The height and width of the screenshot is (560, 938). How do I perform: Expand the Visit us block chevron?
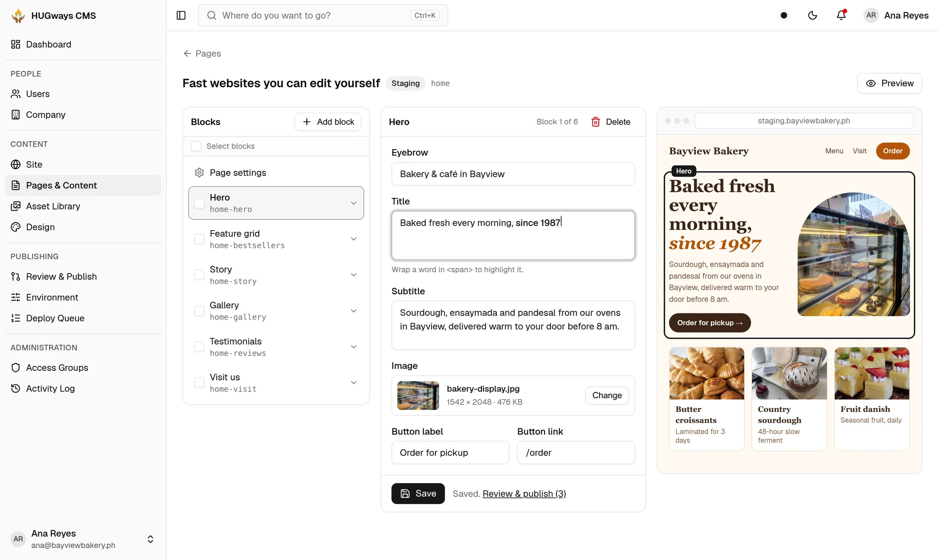(354, 383)
